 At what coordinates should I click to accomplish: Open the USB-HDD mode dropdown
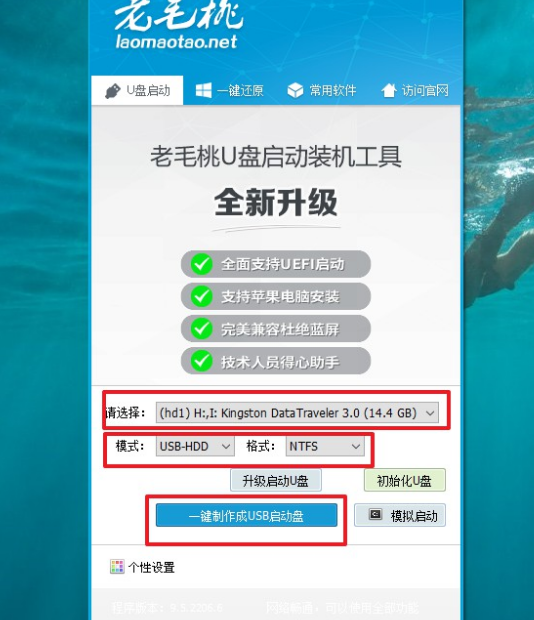tap(195, 446)
